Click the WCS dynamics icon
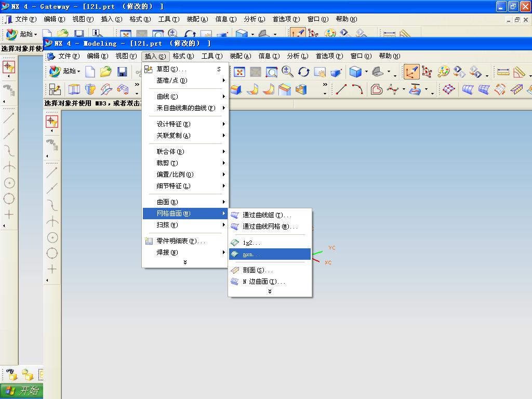 coord(427,72)
